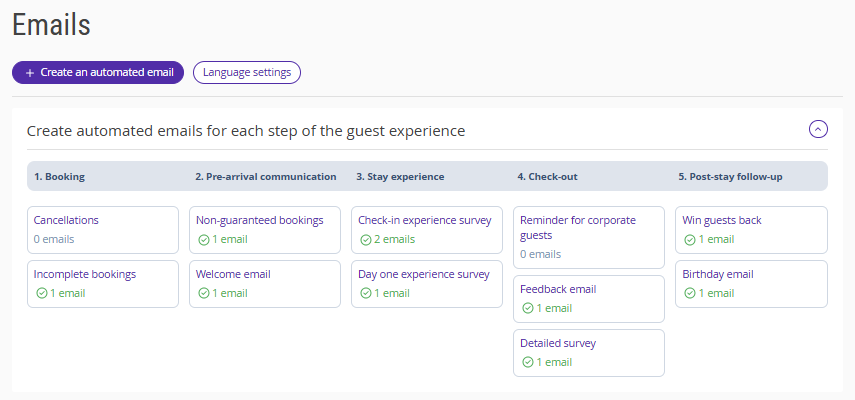This screenshot has width=855, height=400.
Task: Open Language settings
Action: (x=247, y=73)
